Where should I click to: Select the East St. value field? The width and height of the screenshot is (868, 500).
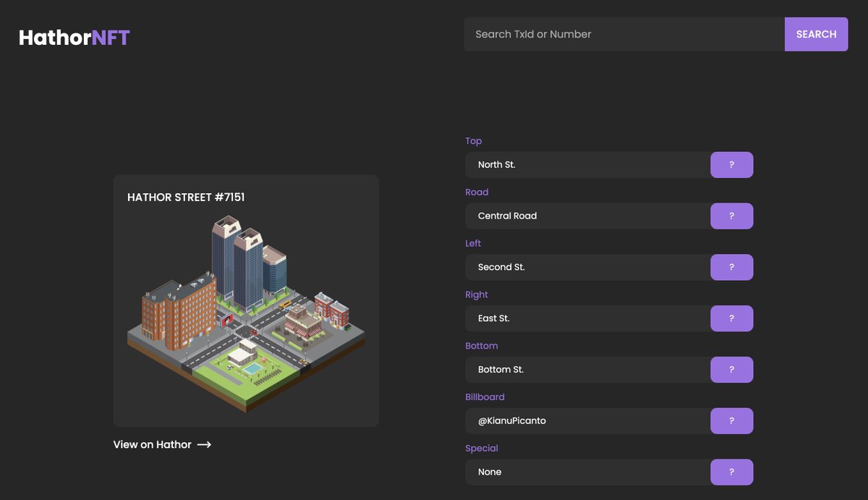(x=587, y=318)
